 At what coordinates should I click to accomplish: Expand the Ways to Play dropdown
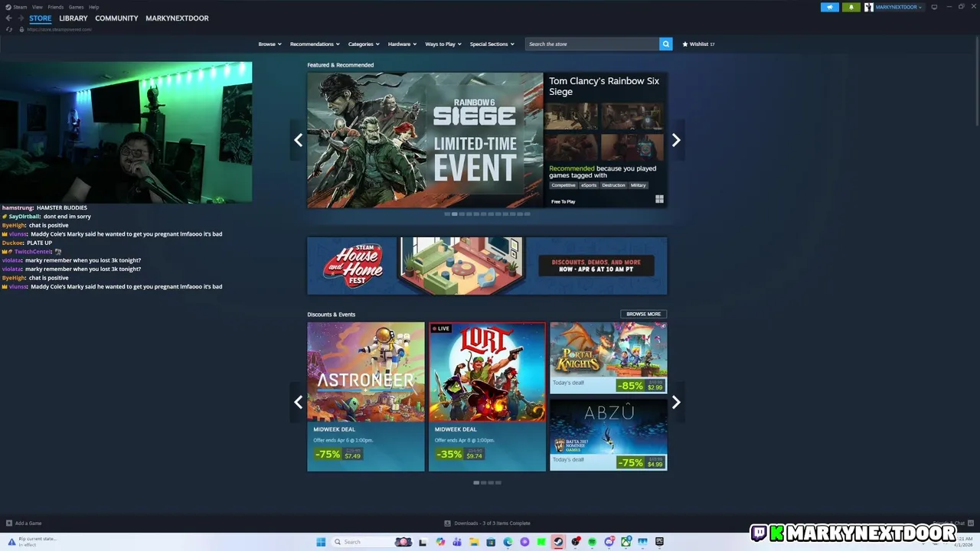[443, 44]
